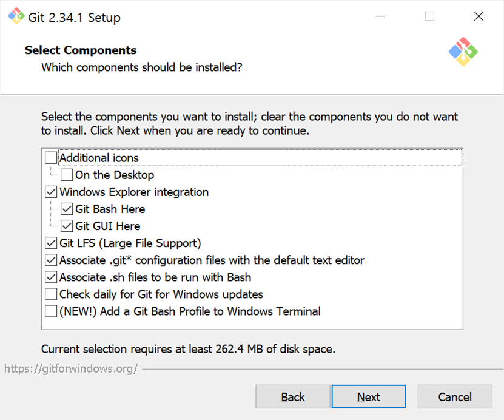Continue setup with the Next button
This screenshot has width=504, height=420.
pyautogui.click(x=369, y=397)
